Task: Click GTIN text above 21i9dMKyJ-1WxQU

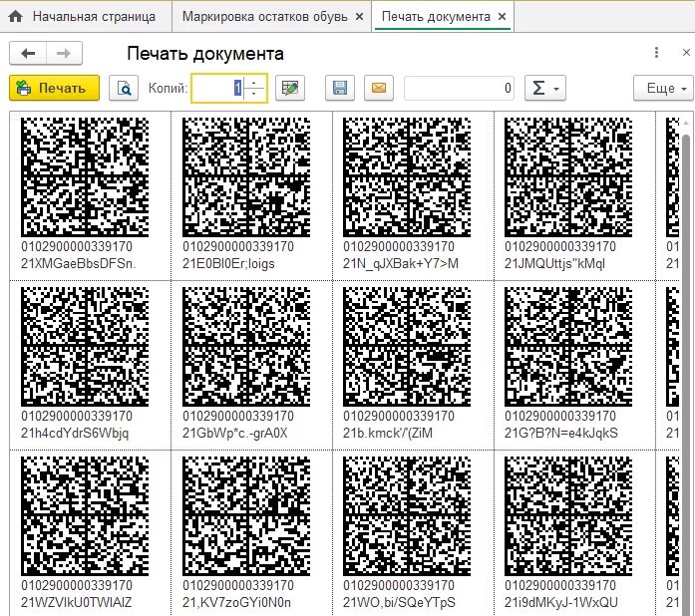Action: [x=560, y=585]
